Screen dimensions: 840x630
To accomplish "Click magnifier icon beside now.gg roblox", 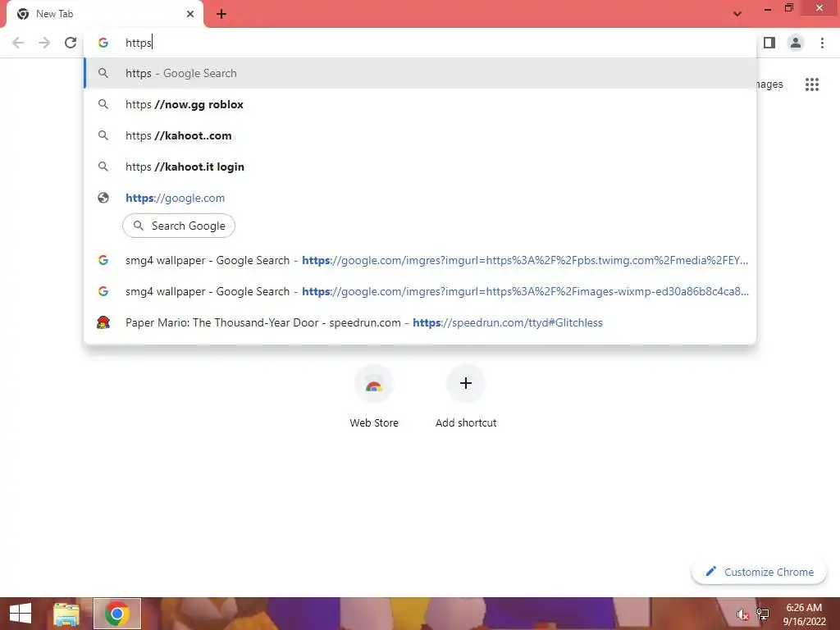I will pyautogui.click(x=103, y=104).
